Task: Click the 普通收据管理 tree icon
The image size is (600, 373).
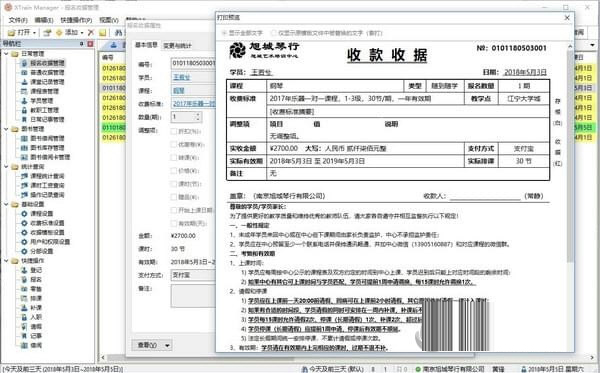Action: [x=24, y=72]
